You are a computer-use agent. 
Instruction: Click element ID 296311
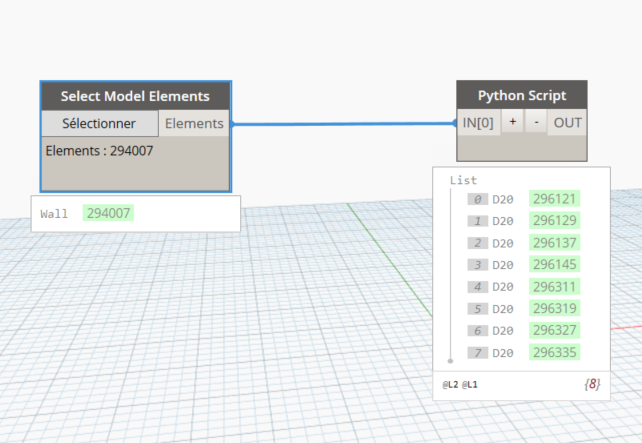coord(554,287)
